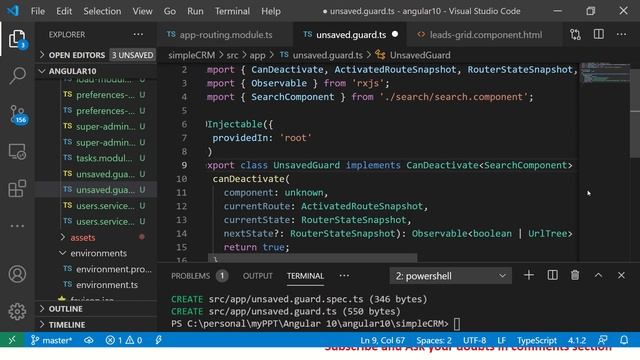This screenshot has height=360, width=640.
Task: Open the Accounts icon
Action: (17, 274)
